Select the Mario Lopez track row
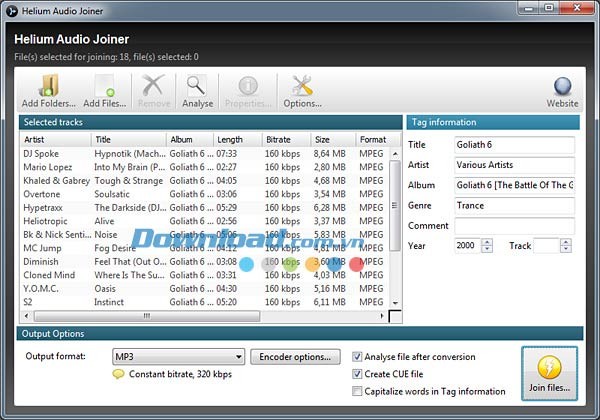 tap(204, 167)
